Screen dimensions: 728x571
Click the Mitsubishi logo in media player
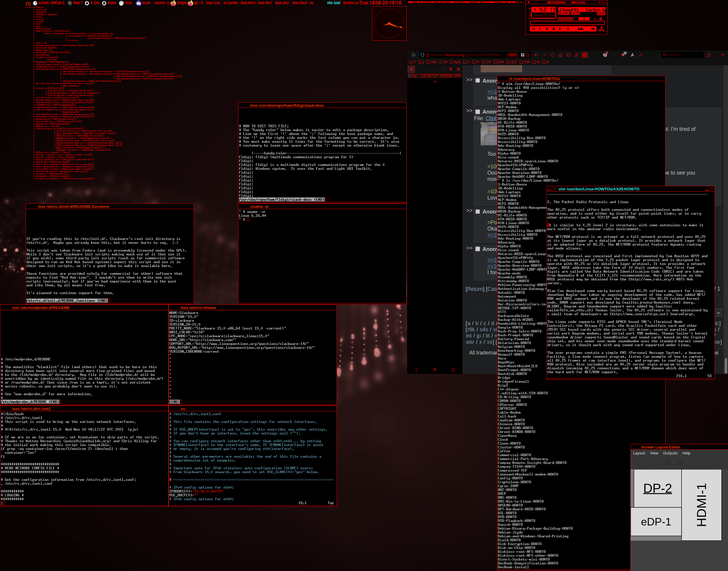pyautogui.click(x=602, y=29)
